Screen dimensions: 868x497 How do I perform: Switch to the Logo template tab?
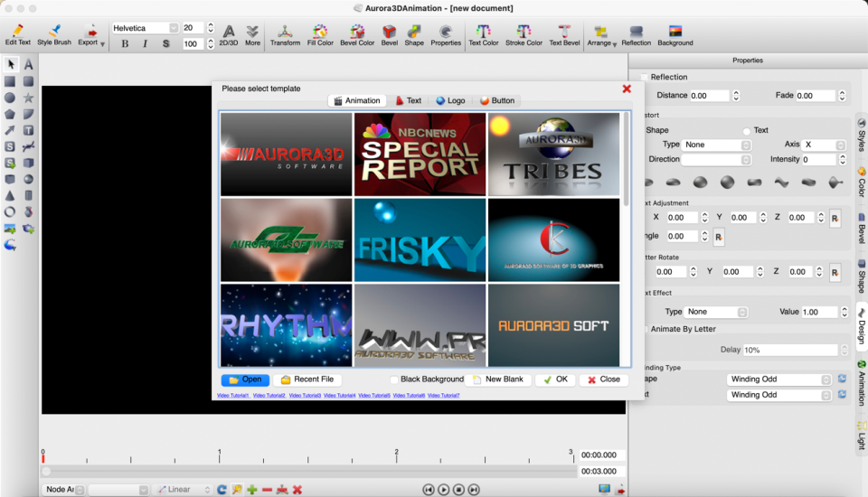[x=450, y=100]
